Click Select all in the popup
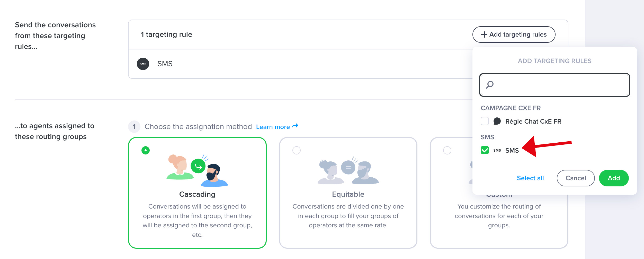The image size is (644, 259). tap(530, 178)
